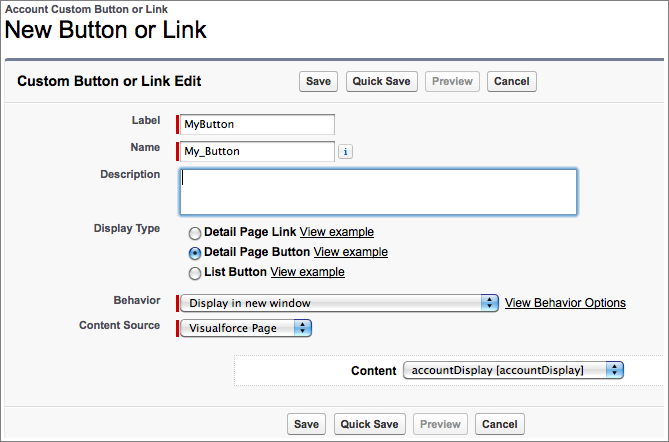Image resolution: width=669 pixels, height=442 pixels.
Task: Click into the Label text field
Action: [x=258, y=125]
